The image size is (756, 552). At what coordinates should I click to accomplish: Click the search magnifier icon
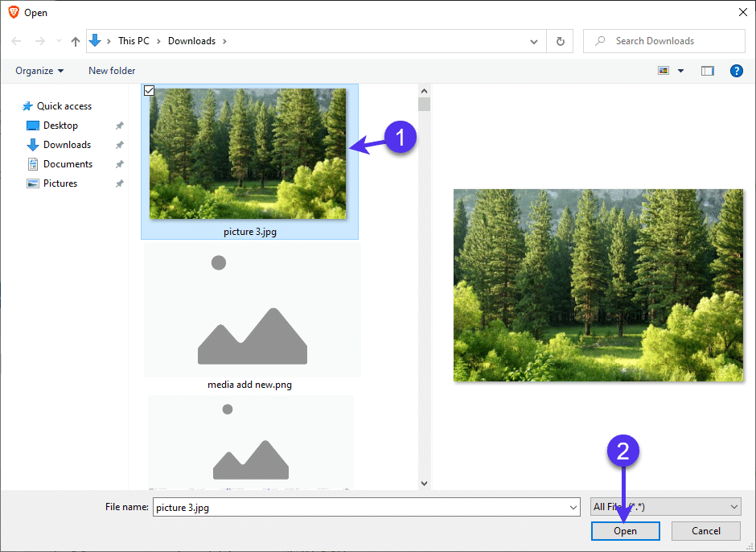click(600, 41)
